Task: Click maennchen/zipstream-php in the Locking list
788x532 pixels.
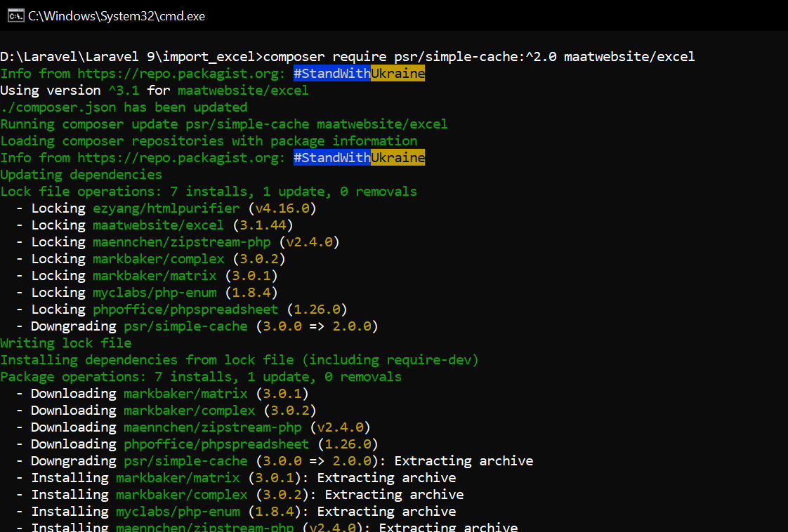Action: pyautogui.click(x=181, y=242)
